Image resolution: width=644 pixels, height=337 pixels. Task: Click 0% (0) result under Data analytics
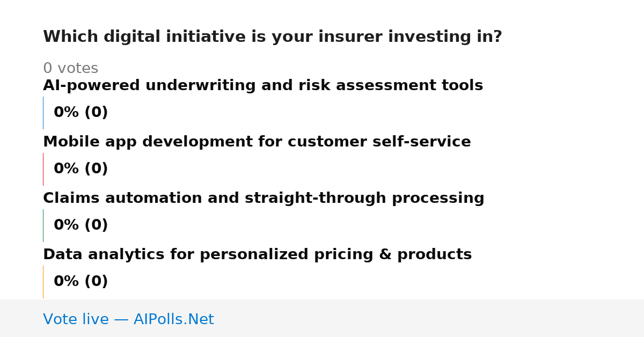click(x=81, y=282)
